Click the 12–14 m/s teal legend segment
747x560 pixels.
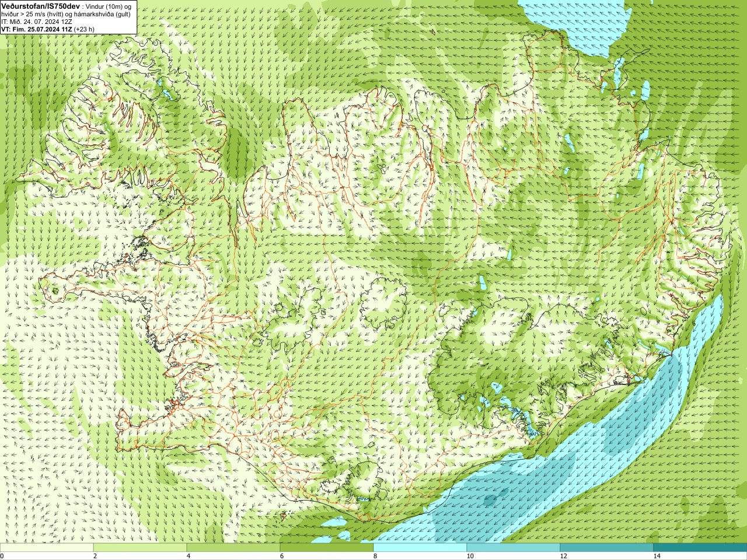607,548
